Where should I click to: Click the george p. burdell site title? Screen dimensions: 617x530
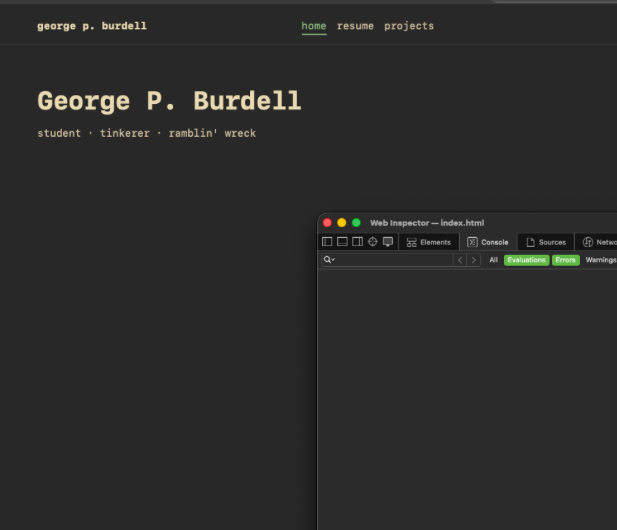92,26
